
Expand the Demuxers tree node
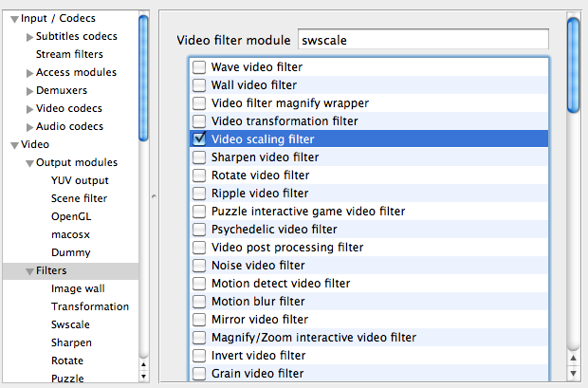pyautogui.click(x=30, y=91)
